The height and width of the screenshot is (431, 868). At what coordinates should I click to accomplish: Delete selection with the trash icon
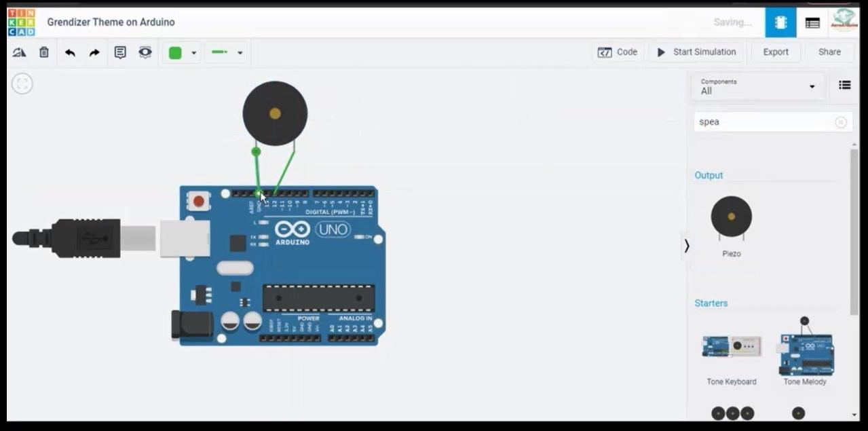[44, 52]
